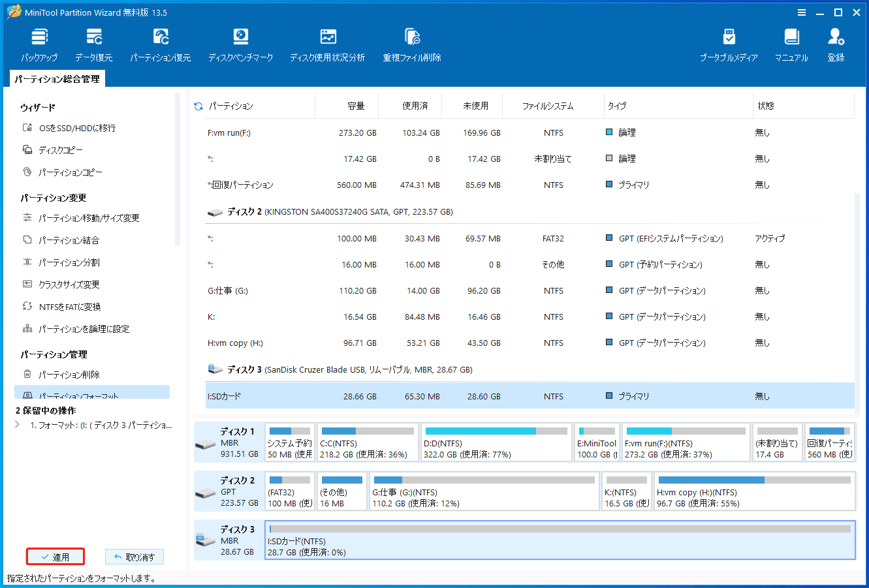Create ブータブルメディア (bootable media)
Screen dimensions: 869x588
(x=729, y=44)
